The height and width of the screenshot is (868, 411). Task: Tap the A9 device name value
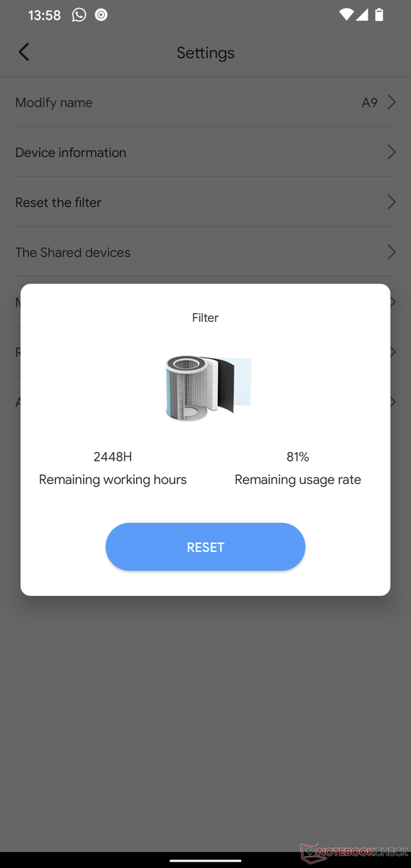point(370,103)
